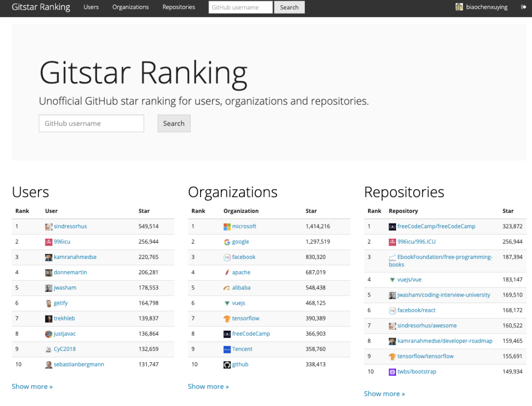The height and width of the screenshot is (406, 532).
Task: Click the sindresorhus star count 549,514
Action: point(148,226)
